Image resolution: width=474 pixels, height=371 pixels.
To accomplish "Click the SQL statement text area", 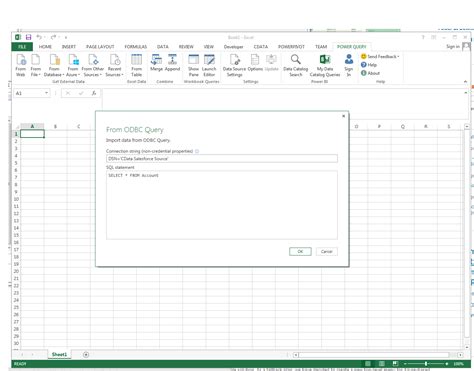I will pos(222,205).
